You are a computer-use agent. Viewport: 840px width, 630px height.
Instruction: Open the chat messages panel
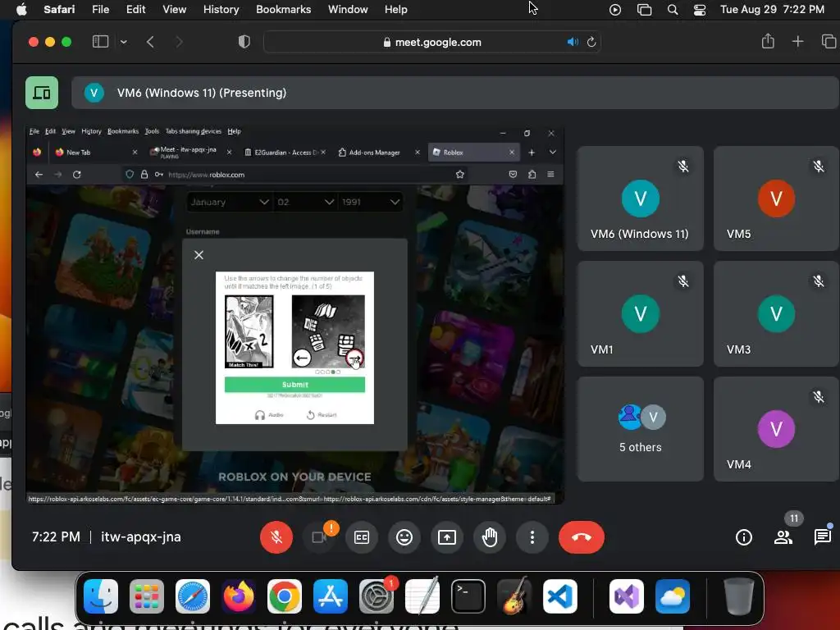click(x=822, y=536)
